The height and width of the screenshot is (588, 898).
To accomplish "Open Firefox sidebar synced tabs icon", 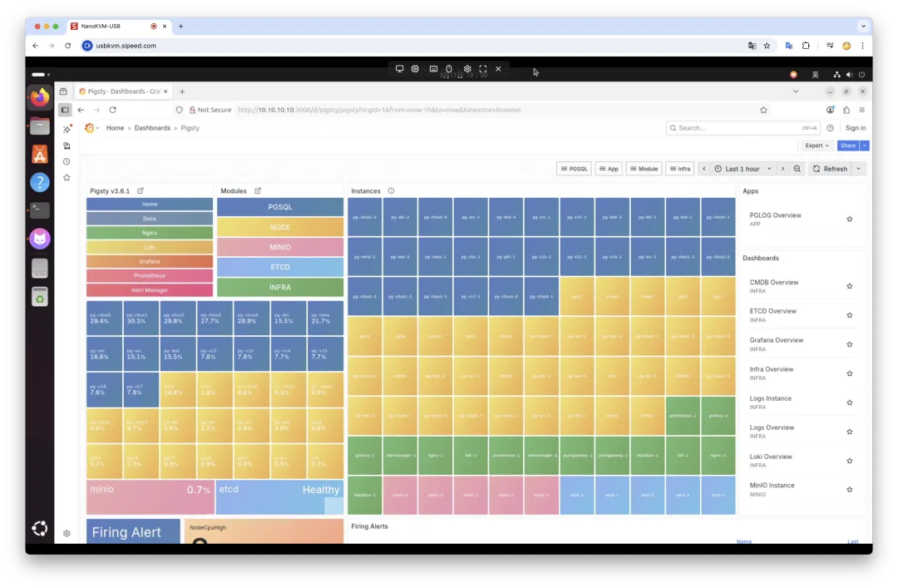I will (x=67, y=146).
